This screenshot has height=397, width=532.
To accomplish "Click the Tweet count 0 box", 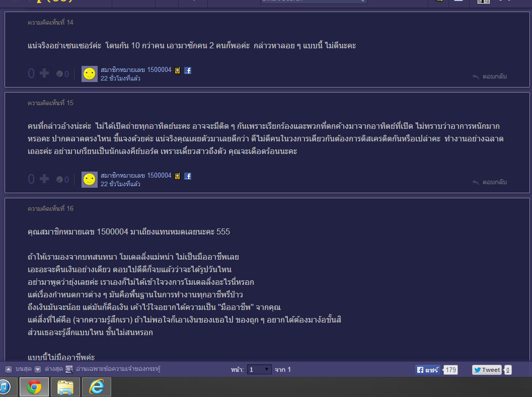I will [x=508, y=370].
